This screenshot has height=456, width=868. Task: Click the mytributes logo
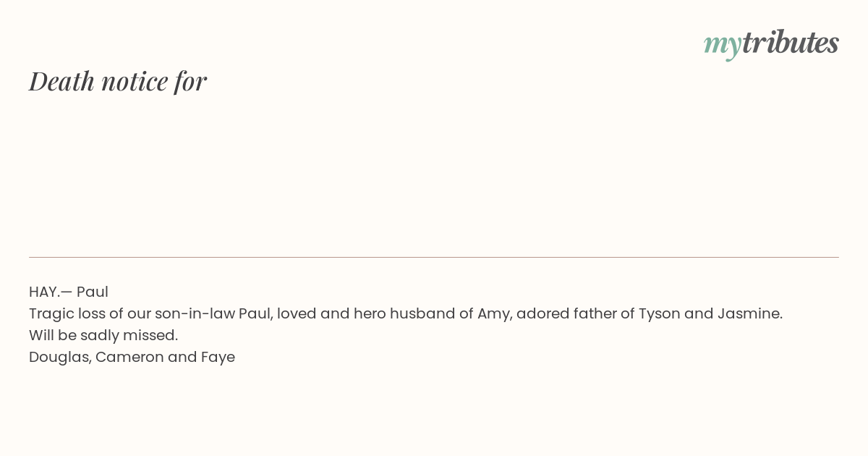[771, 43]
